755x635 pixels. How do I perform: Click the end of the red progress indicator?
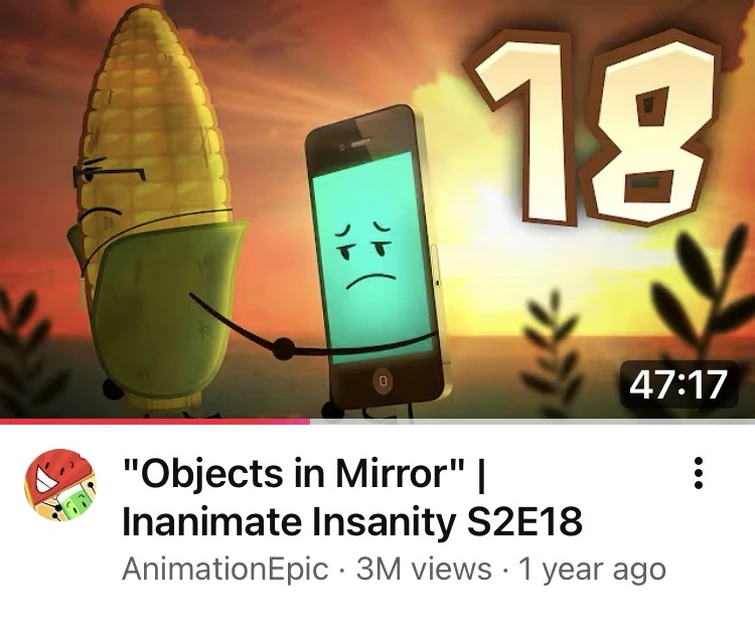click(x=310, y=422)
